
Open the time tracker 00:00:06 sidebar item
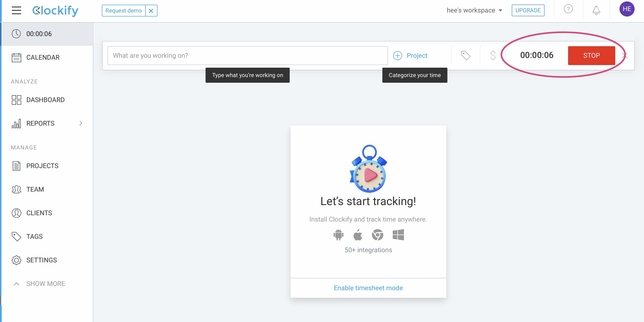(x=47, y=34)
